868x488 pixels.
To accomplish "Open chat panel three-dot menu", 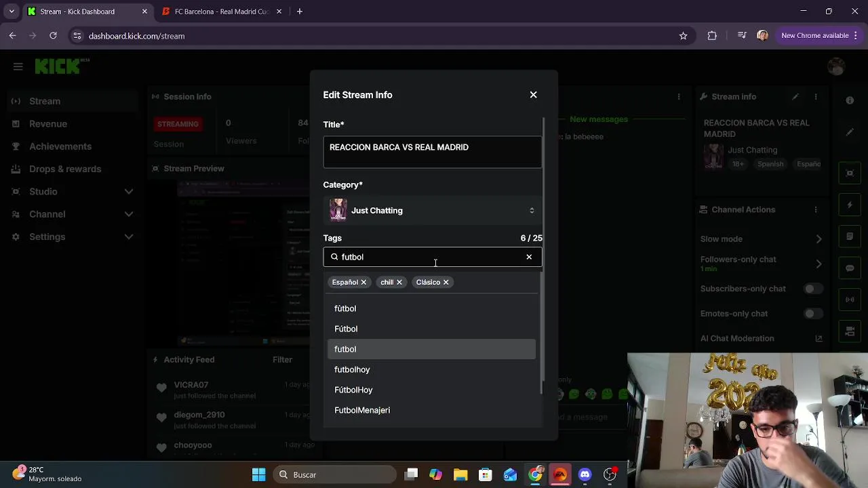I will point(679,97).
